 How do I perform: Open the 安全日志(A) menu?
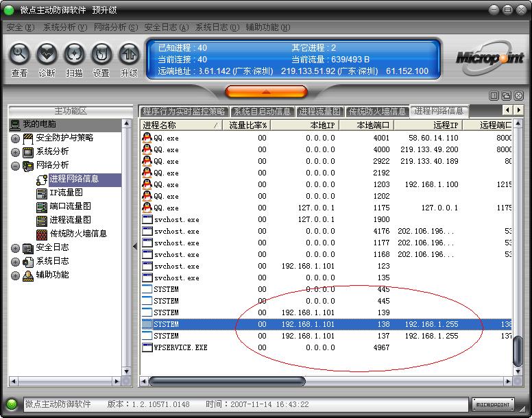(x=166, y=27)
